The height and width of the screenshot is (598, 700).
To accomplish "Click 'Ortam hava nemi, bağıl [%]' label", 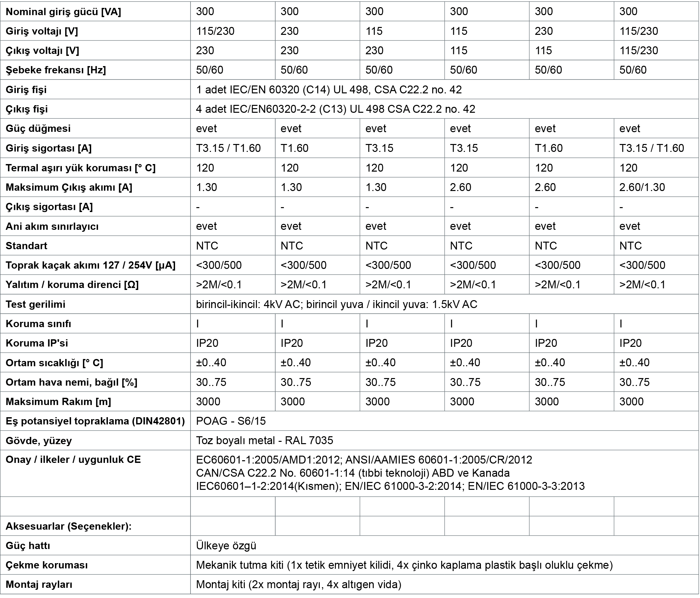I will 72,383.
